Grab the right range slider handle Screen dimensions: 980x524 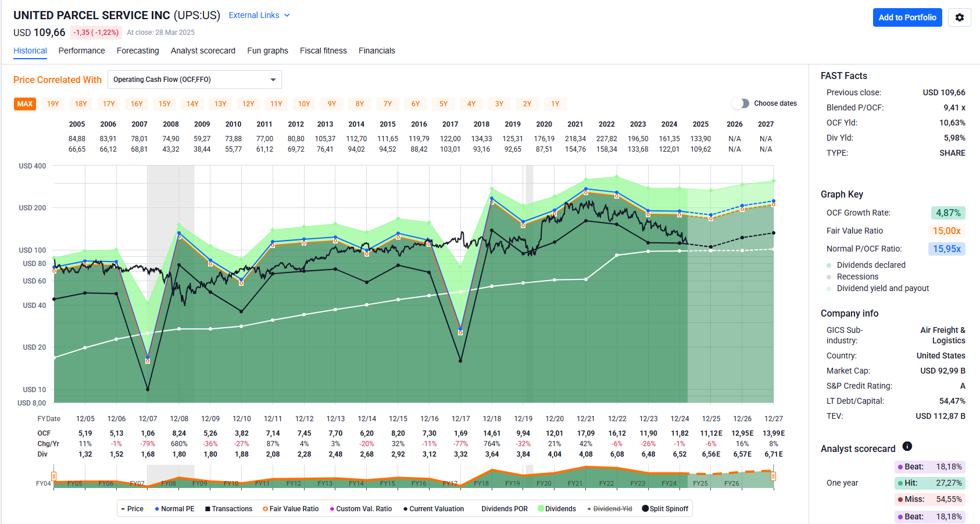[773, 476]
